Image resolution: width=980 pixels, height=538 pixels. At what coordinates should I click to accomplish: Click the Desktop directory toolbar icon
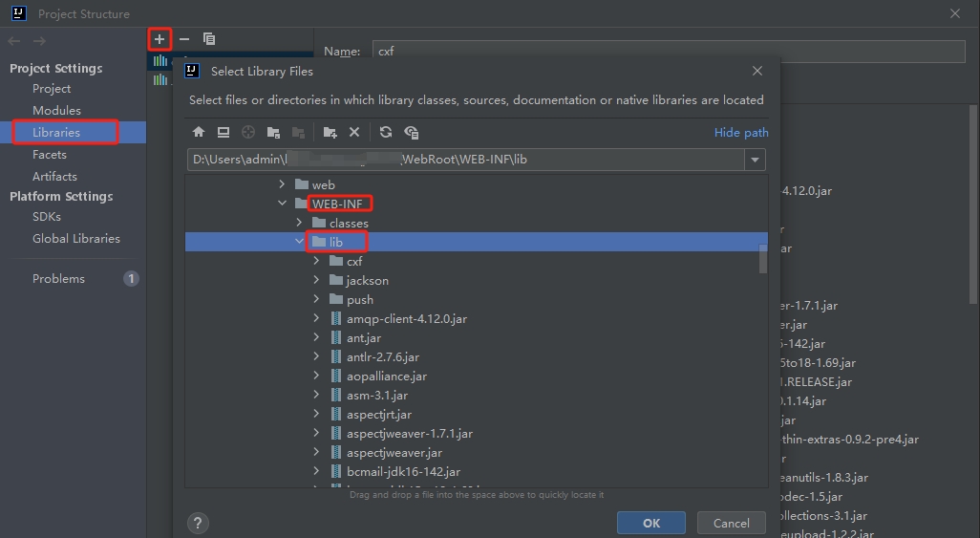(224, 132)
